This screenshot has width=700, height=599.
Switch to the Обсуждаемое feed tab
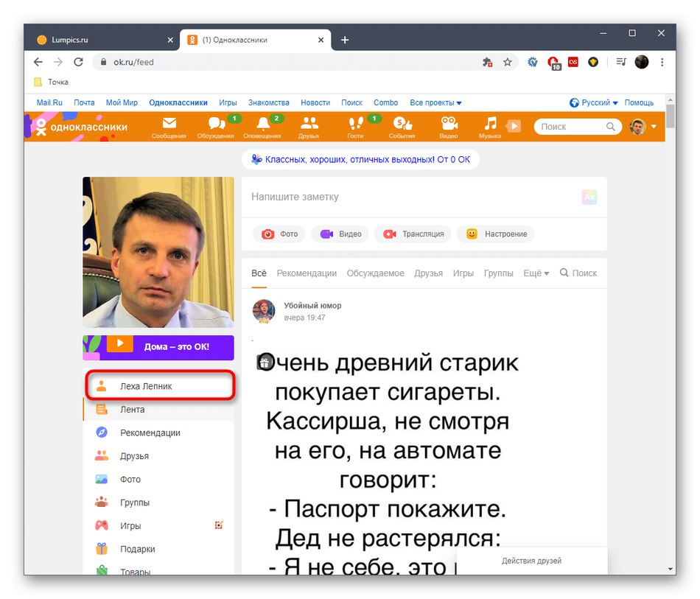click(376, 273)
